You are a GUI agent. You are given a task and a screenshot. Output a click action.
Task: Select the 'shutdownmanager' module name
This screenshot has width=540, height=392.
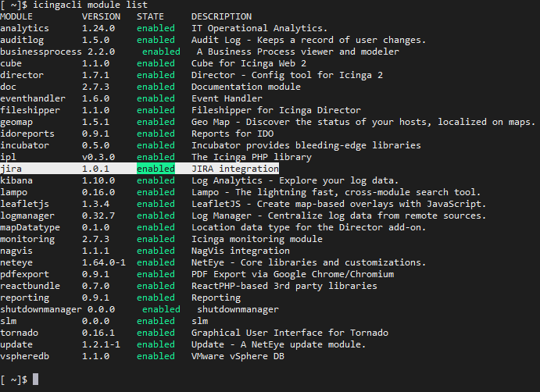[41, 309]
